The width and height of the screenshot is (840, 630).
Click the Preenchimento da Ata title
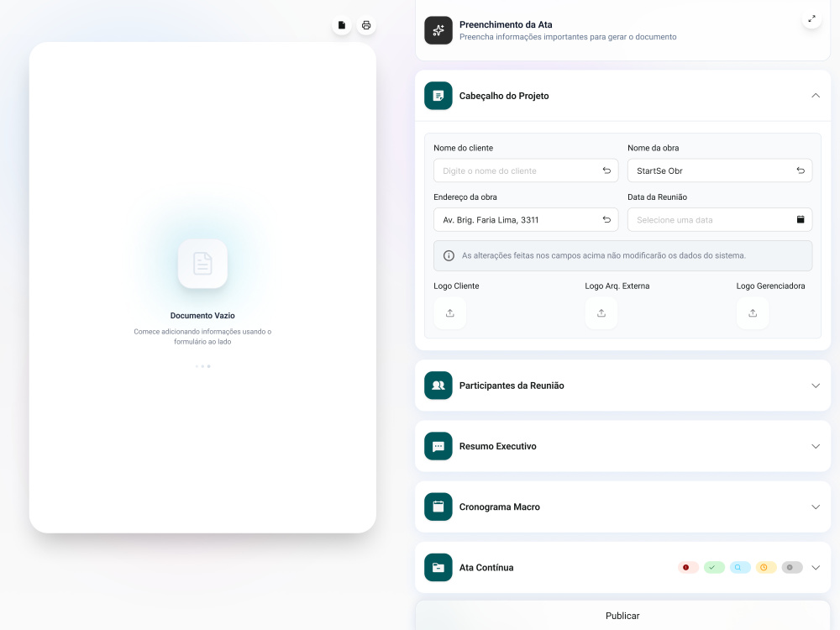pos(506,24)
